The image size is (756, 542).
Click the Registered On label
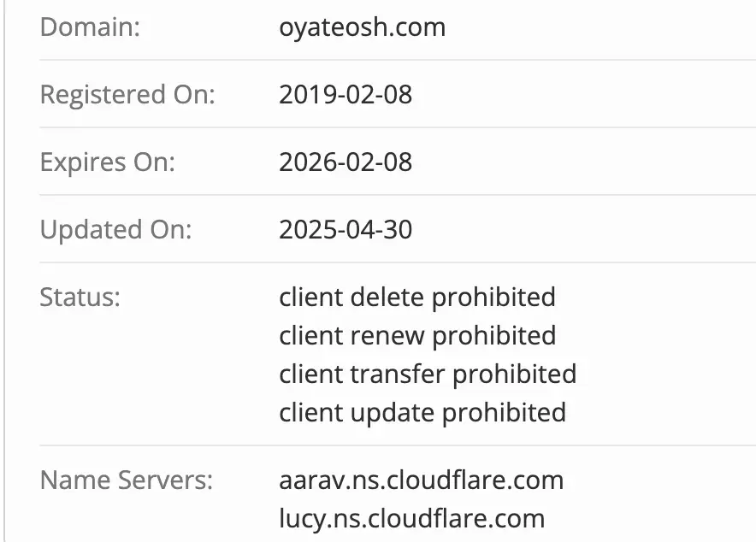[127, 94]
